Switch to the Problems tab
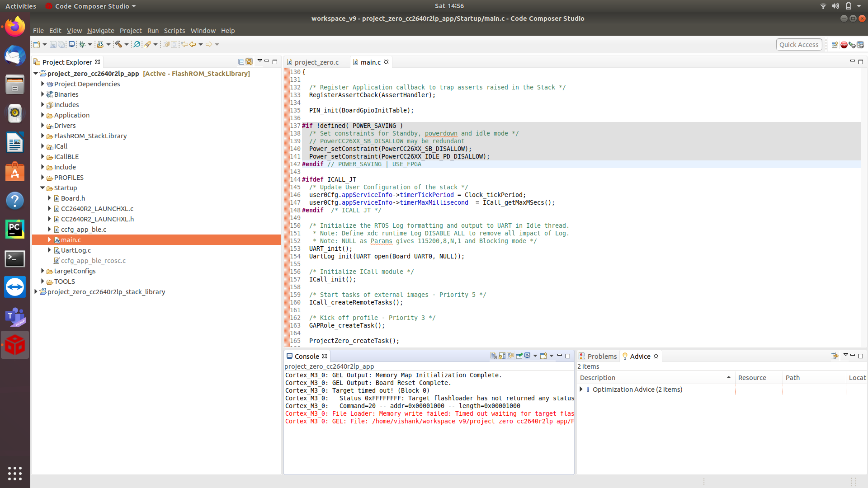The width and height of the screenshot is (868, 488). pos(601,357)
